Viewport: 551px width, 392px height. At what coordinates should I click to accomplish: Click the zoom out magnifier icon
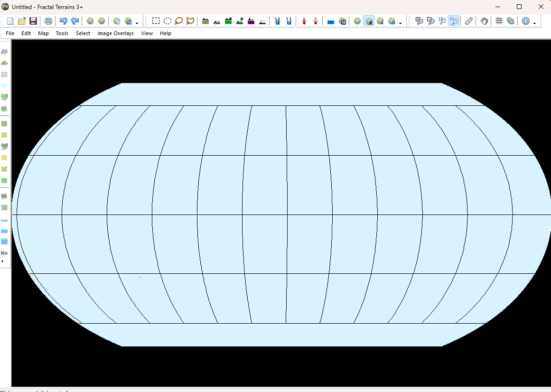pyautogui.click(x=430, y=21)
